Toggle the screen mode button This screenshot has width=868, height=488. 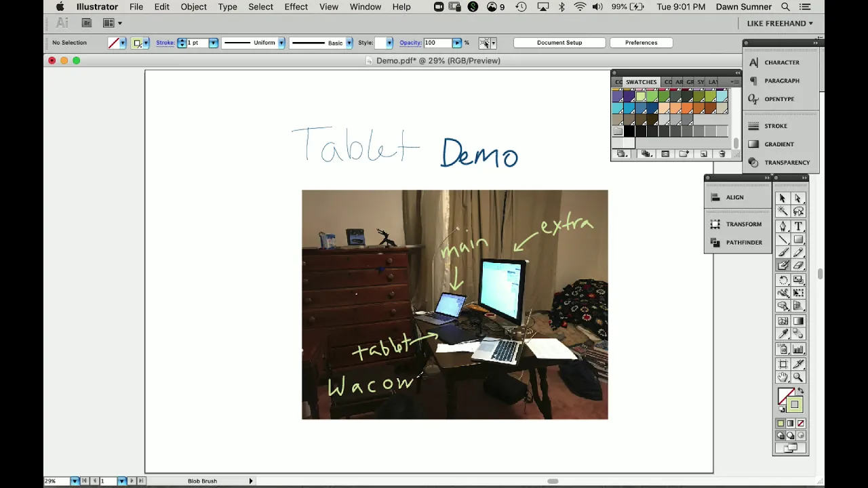coord(790,448)
